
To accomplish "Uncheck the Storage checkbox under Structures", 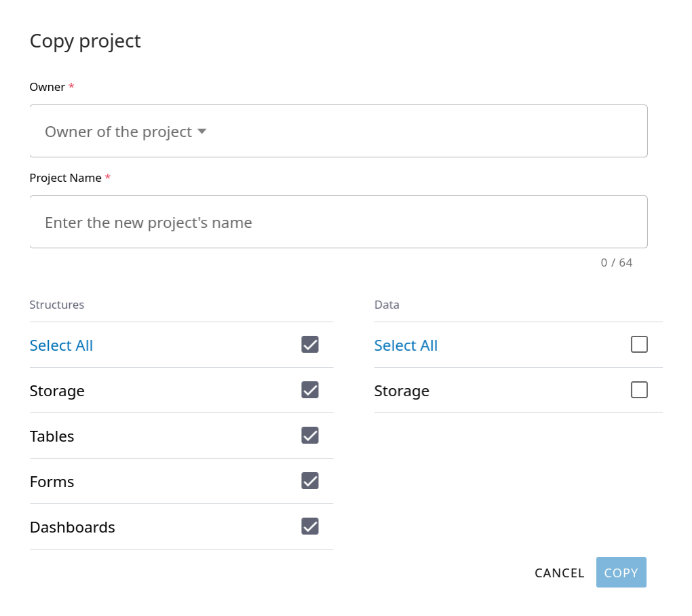I will pyautogui.click(x=310, y=390).
